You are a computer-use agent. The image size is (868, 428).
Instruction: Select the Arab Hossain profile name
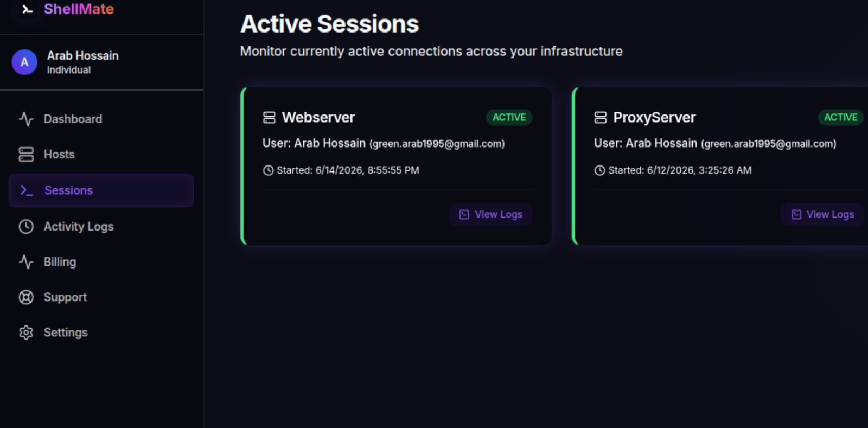[x=83, y=55]
